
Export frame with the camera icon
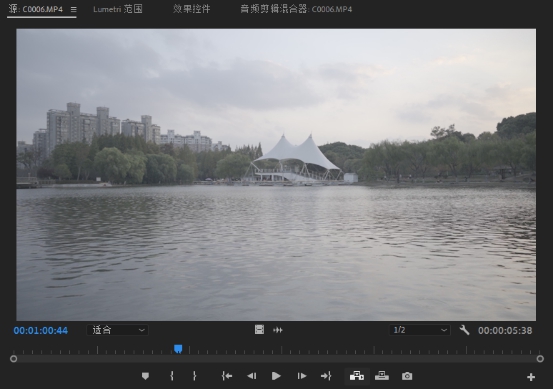(x=407, y=376)
